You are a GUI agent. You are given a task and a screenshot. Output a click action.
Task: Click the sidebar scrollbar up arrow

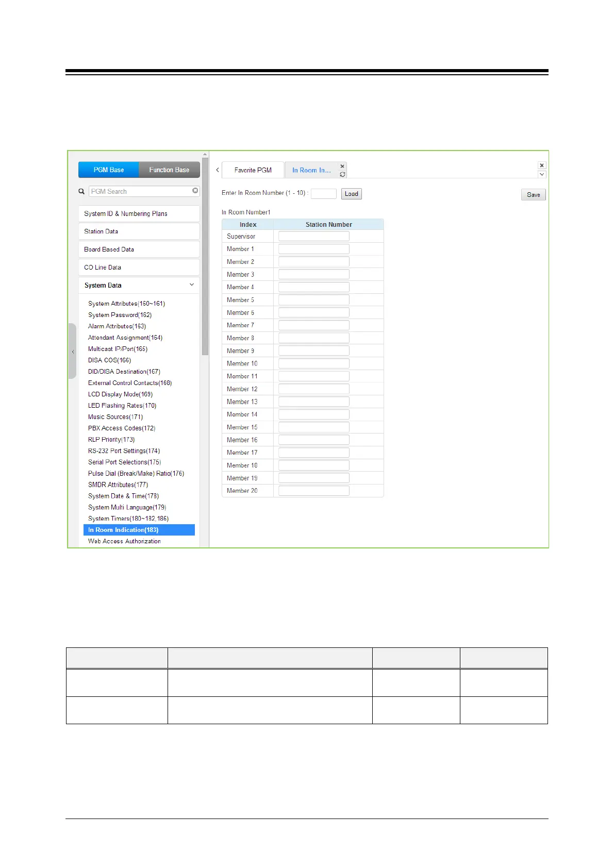point(205,154)
